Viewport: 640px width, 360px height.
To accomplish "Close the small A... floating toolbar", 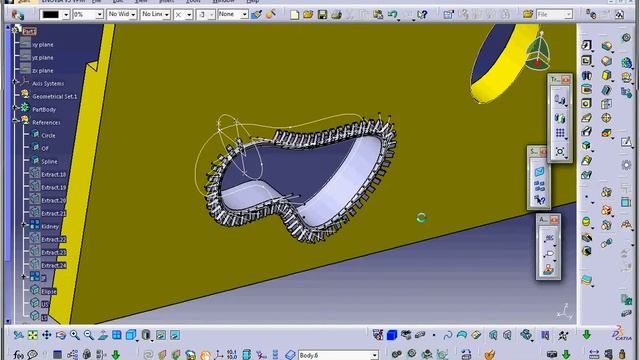I will (x=554, y=220).
